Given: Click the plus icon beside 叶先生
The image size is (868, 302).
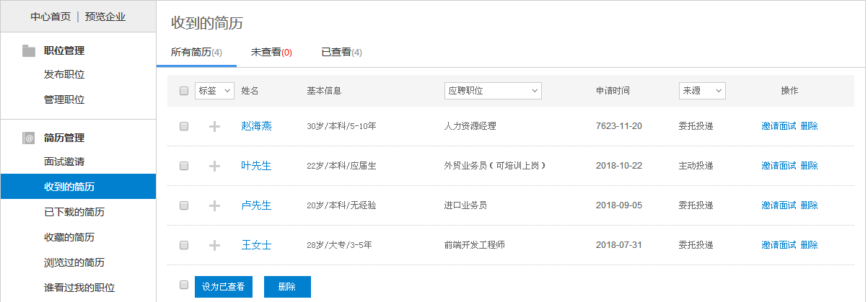Looking at the screenshot, I should tap(214, 166).
